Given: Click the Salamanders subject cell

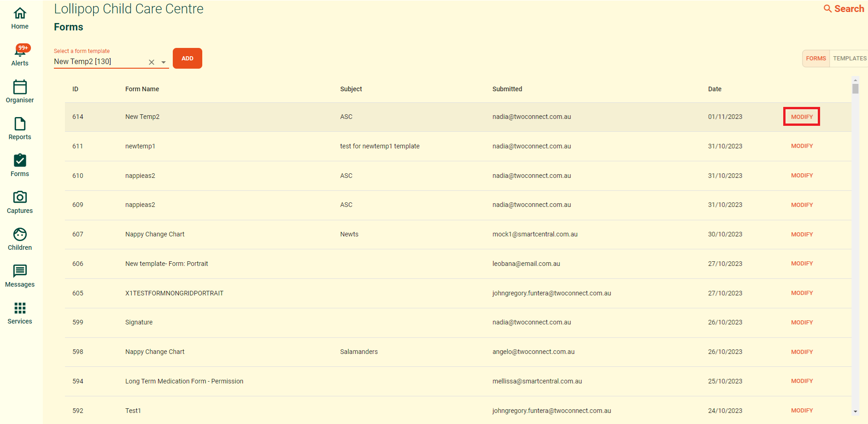Looking at the screenshot, I should (359, 352).
